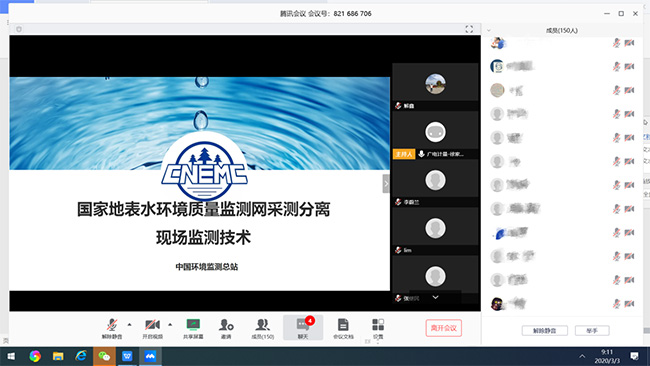
Task: Open audio options arrow beside 解除静音
Action: [x=129, y=325]
